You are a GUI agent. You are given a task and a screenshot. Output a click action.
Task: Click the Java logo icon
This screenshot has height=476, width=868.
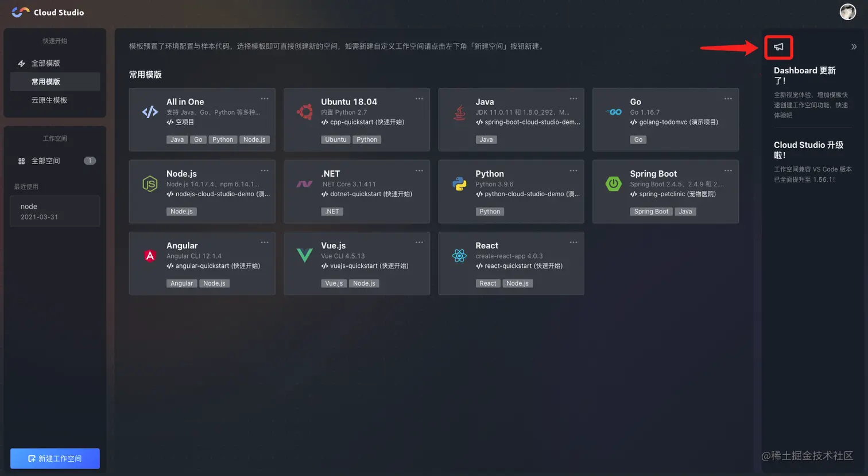tap(459, 112)
